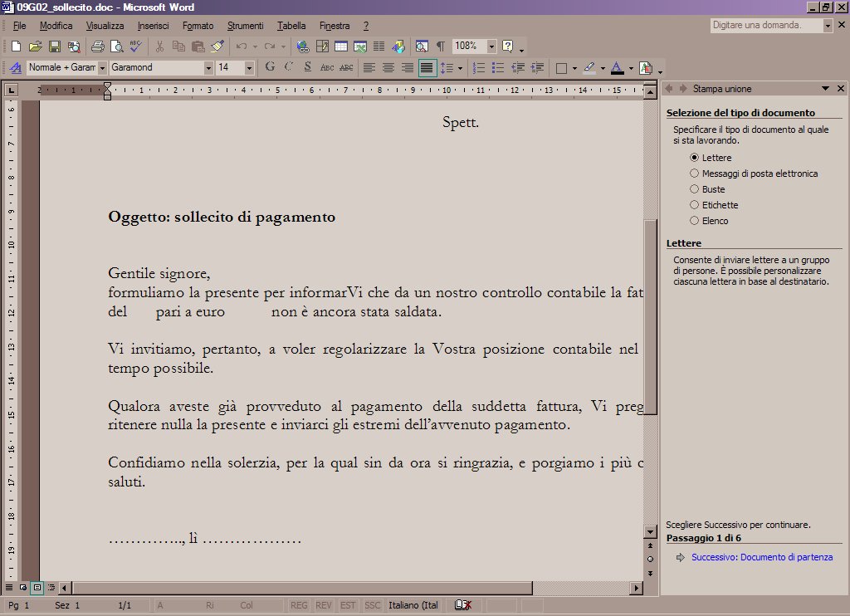Apply bold formatting with G button
Screen dimensions: 850x616
click(269, 67)
